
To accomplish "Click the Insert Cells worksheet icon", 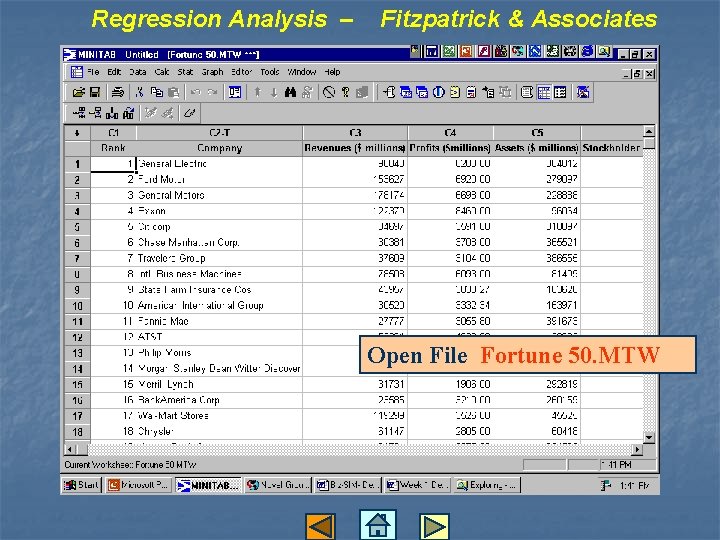I will tap(79, 112).
